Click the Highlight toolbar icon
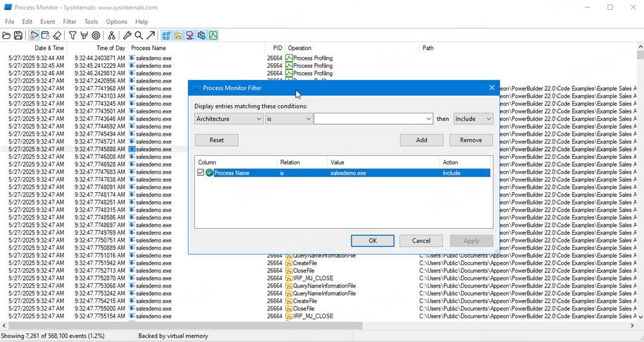Image resolution: width=644 pixels, height=342 pixels. [84, 35]
